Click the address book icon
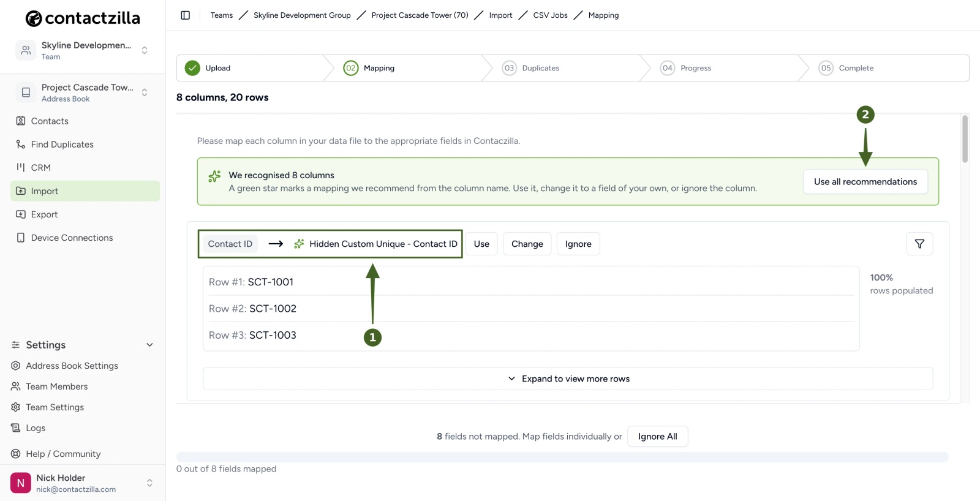The height and width of the screenshot is (501, 980). pos(26,92)
